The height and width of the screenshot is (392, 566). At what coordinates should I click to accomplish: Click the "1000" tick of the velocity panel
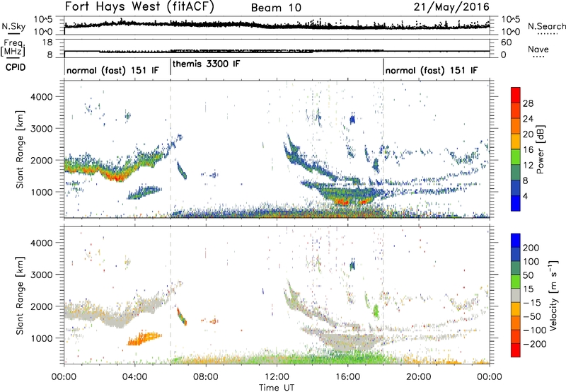pyautogui.click(x=41, y=338)
